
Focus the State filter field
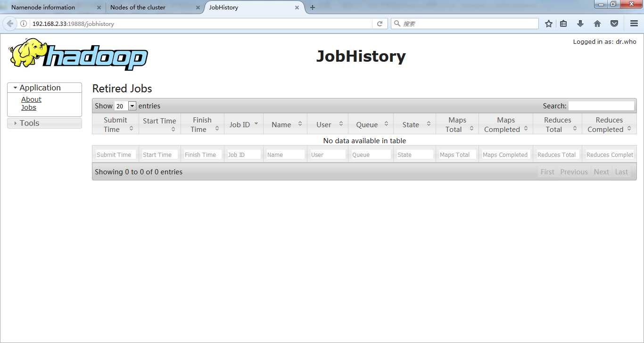415,155
